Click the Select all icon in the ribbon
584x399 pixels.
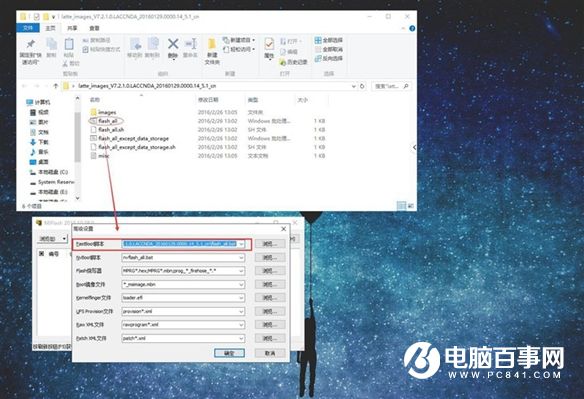click(318, 40)
